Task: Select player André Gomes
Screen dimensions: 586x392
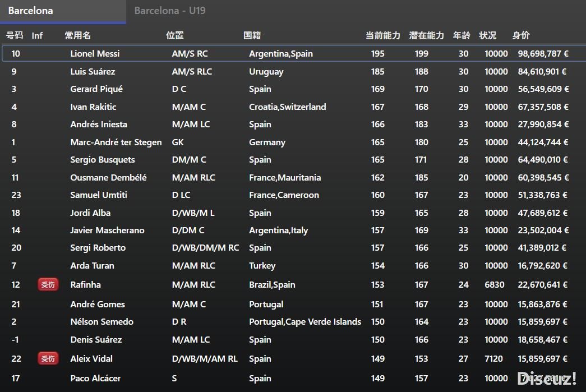Action: pyautogui.click(x=98, y=305)
